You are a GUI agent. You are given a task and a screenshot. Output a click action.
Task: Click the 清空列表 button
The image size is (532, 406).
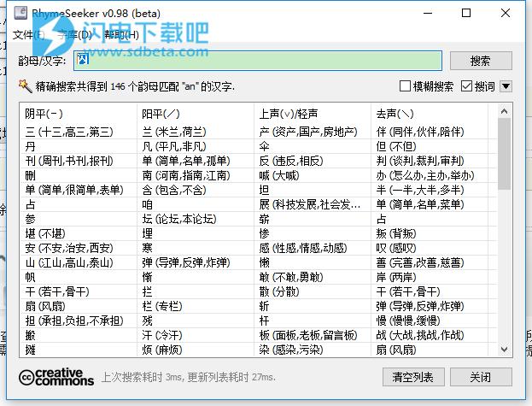(413, 377)
